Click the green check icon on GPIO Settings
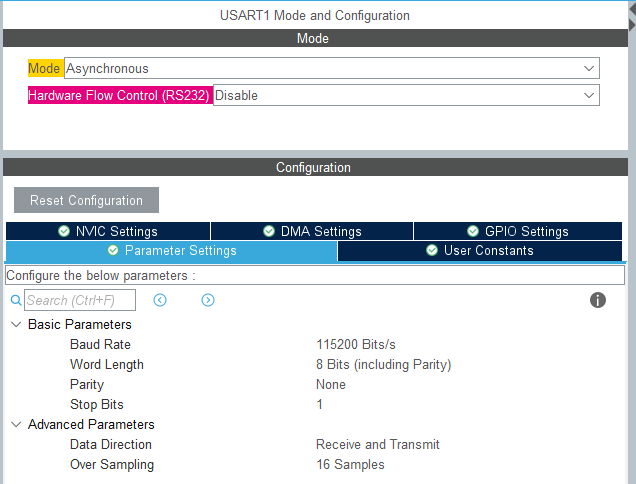This screenshot has width=636, height=484. coord(473,231)
